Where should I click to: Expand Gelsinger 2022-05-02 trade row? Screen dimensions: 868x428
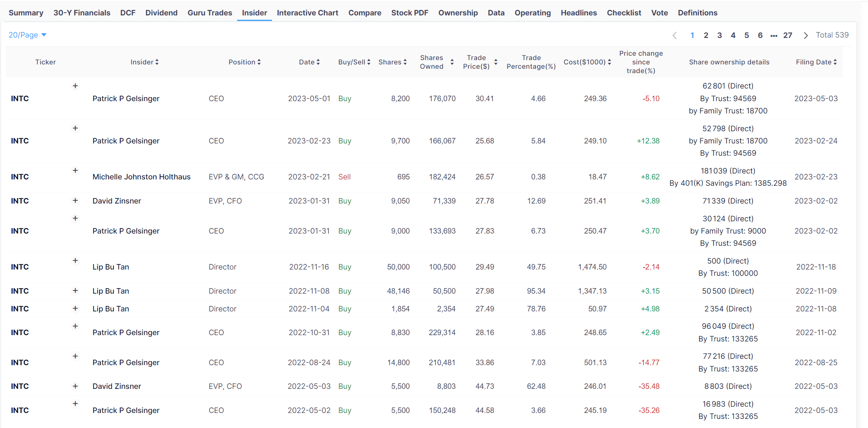click(x=75, y=403)
